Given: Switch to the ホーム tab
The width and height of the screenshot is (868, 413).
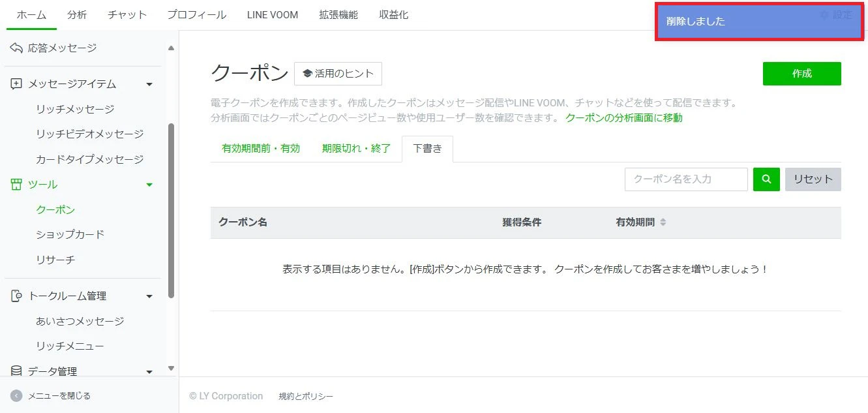Looking at the screenshot, I should [31, 14].
